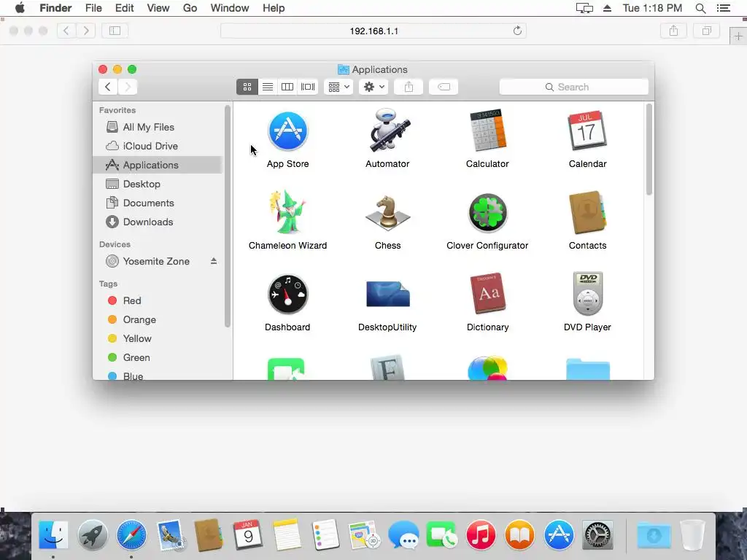Open the Dictionary app
The height and width of the screenshot is (560, 747).
487,293
